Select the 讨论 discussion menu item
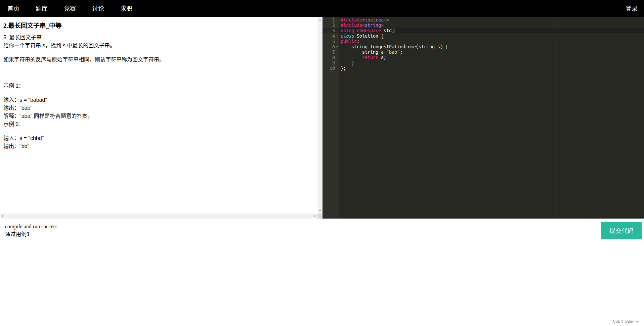644x326 pixels. [x=98, y=9]
